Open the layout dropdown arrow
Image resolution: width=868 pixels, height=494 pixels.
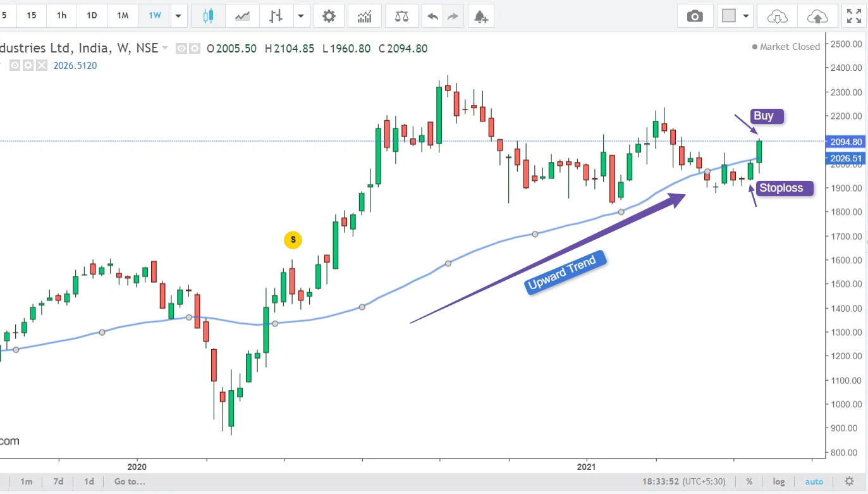coord(747,16)
